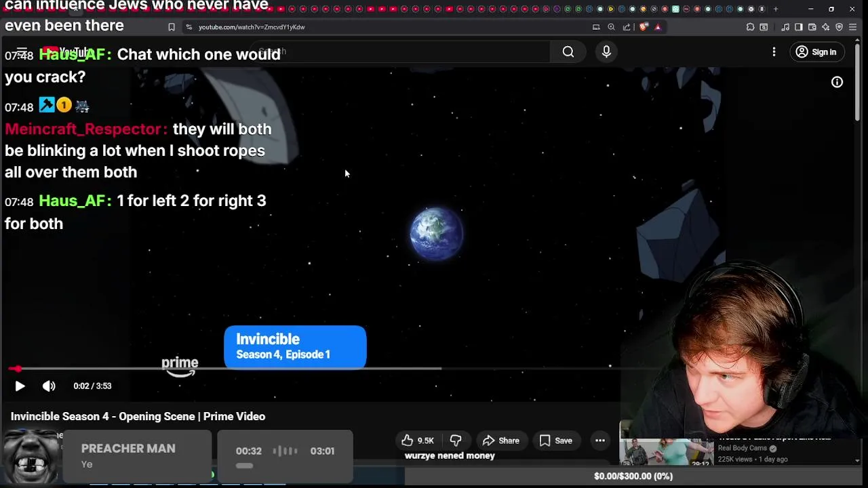Click the 0:02 / 3:53 time display
The width and height of the screenshot is (868, 488).
[92, 386]
